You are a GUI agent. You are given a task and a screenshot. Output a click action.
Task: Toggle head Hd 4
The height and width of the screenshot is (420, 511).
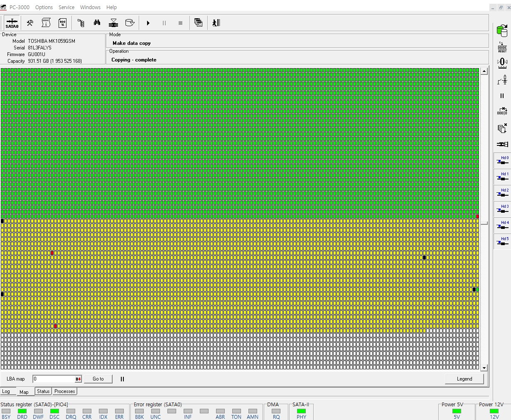(502, 226)
